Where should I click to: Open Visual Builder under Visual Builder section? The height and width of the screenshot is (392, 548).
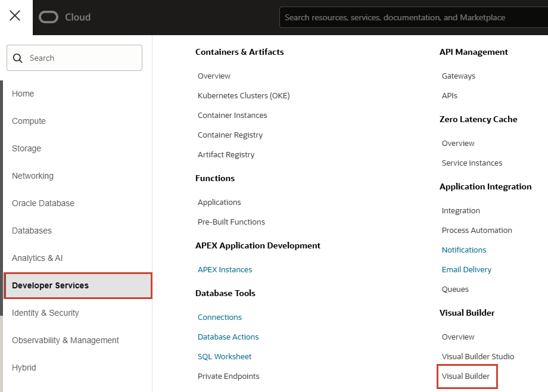click(x=466, y=376)
